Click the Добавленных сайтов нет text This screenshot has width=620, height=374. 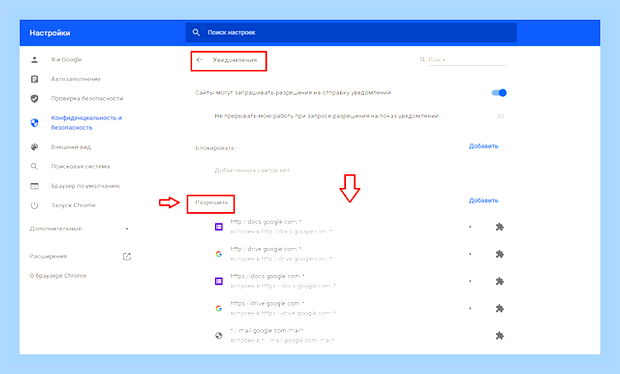click(x=252, y=170)
